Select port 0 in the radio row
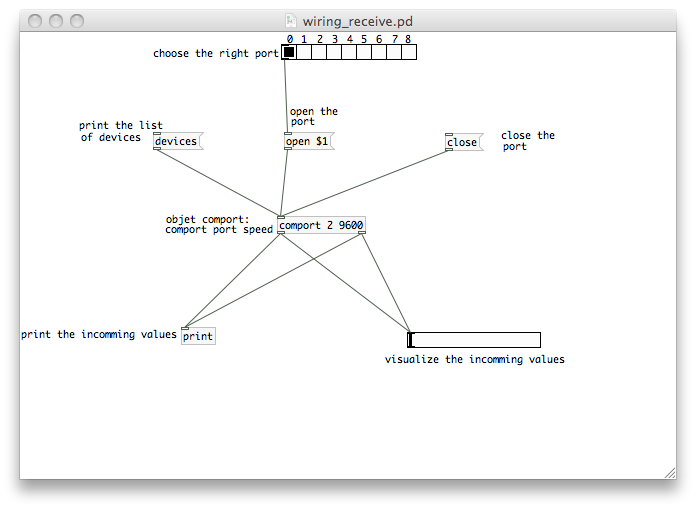 pos(289,53)
